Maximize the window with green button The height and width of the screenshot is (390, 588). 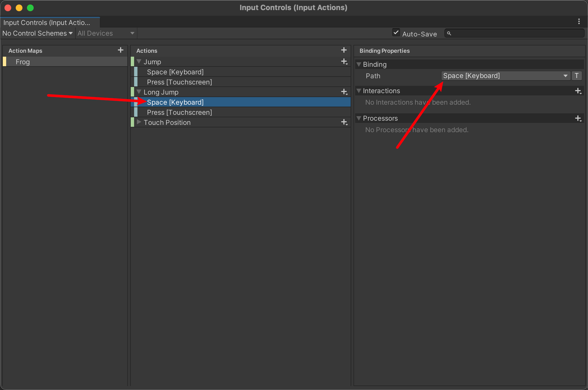30,8
